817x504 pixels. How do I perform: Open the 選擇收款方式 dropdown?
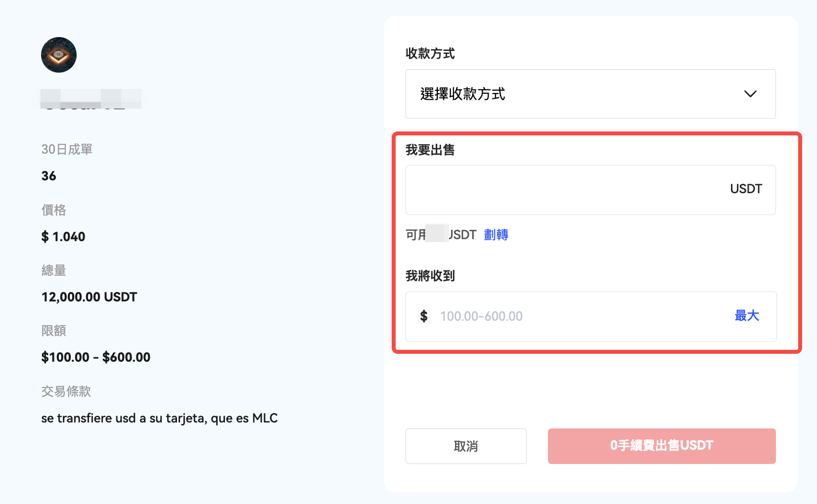[590, 94]
